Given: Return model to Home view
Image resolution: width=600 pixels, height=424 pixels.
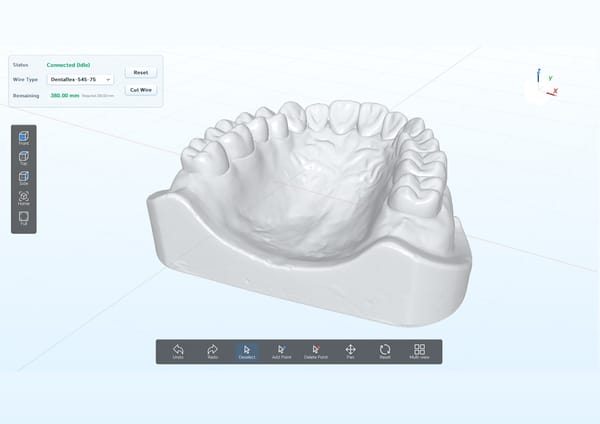Looking at the screenshot, I should point(24,198).
